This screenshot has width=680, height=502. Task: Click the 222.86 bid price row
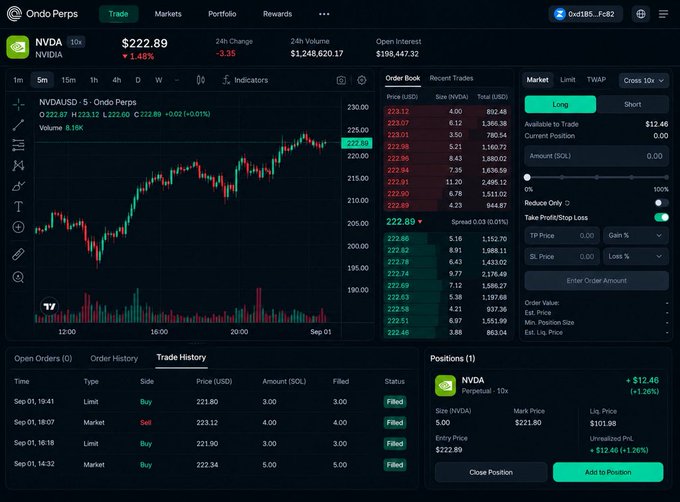coord(447,238)
